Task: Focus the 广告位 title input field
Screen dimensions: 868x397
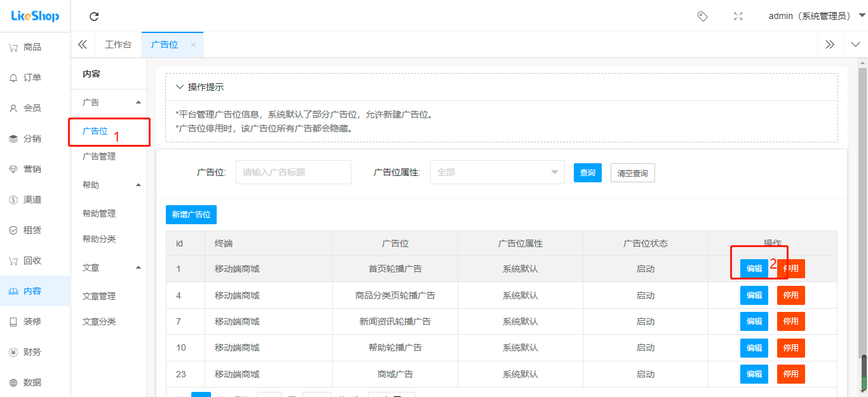Action: [x=294, y=172]
